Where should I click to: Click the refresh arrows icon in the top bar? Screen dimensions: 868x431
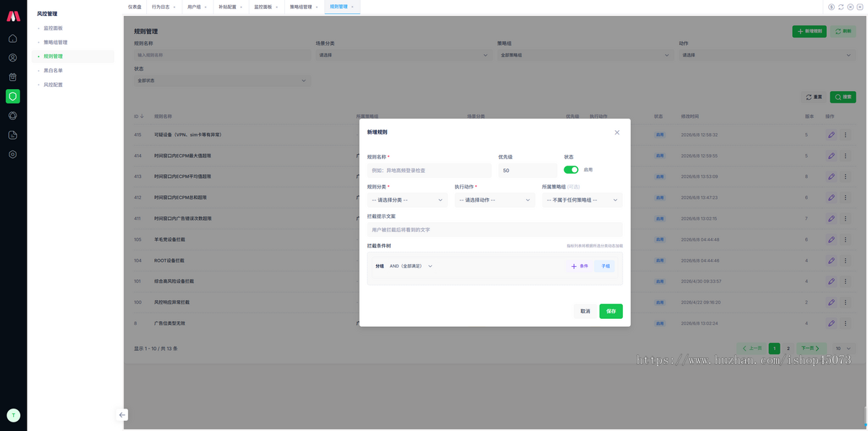841,7
